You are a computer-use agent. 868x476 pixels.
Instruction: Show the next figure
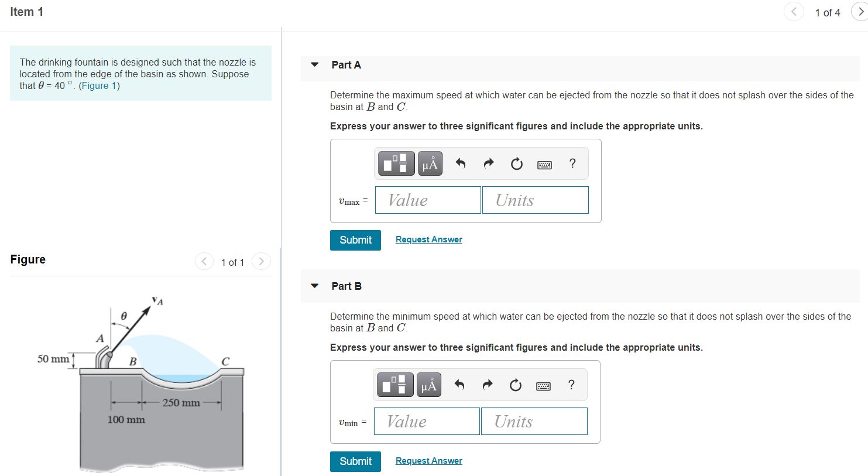pos(261,261)
